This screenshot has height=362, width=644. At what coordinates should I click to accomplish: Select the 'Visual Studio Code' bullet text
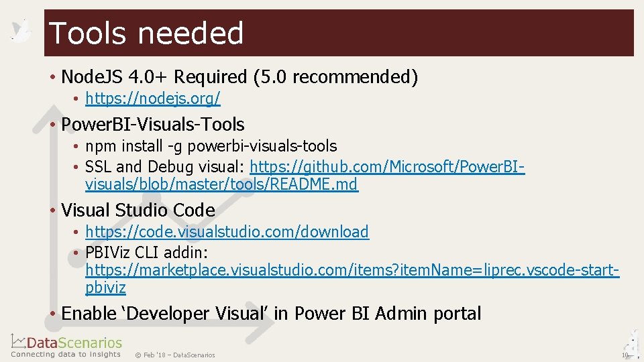138,210
